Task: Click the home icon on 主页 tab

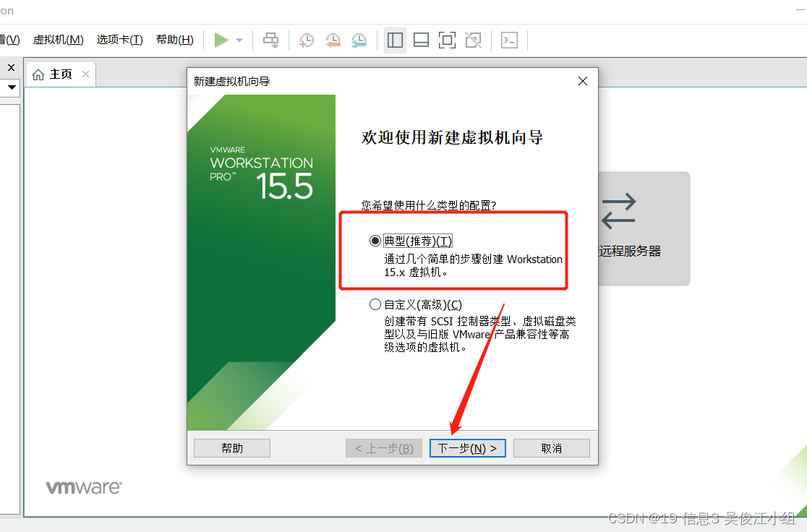Action: click(x=38, y=74)
